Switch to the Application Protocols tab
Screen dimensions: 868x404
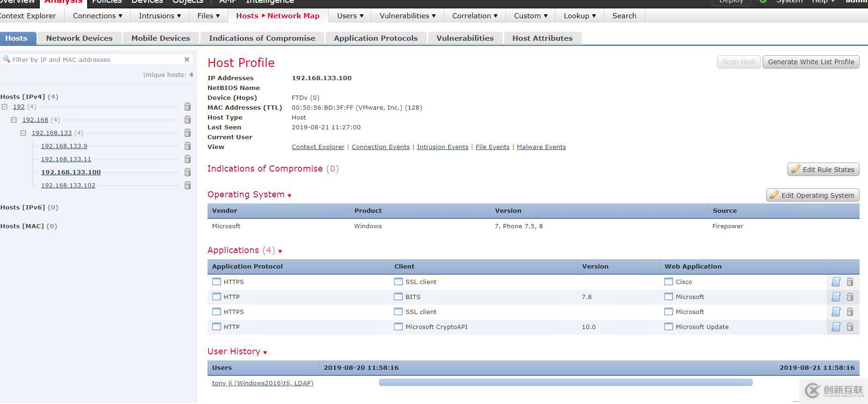[x=376, y=38]
